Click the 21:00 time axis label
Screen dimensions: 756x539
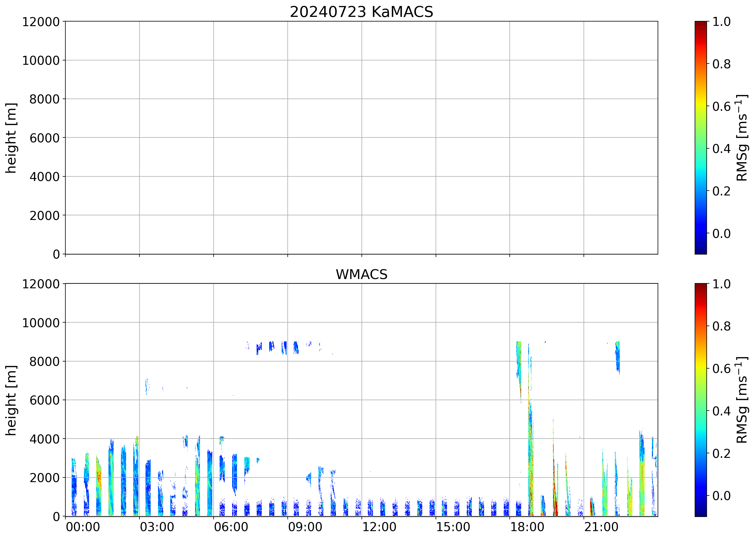pos(601,527)
